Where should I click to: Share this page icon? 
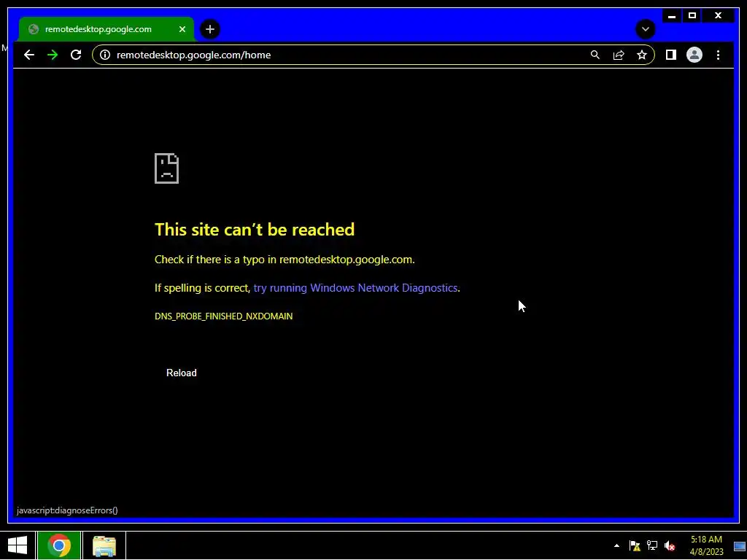tap(619, 55)
